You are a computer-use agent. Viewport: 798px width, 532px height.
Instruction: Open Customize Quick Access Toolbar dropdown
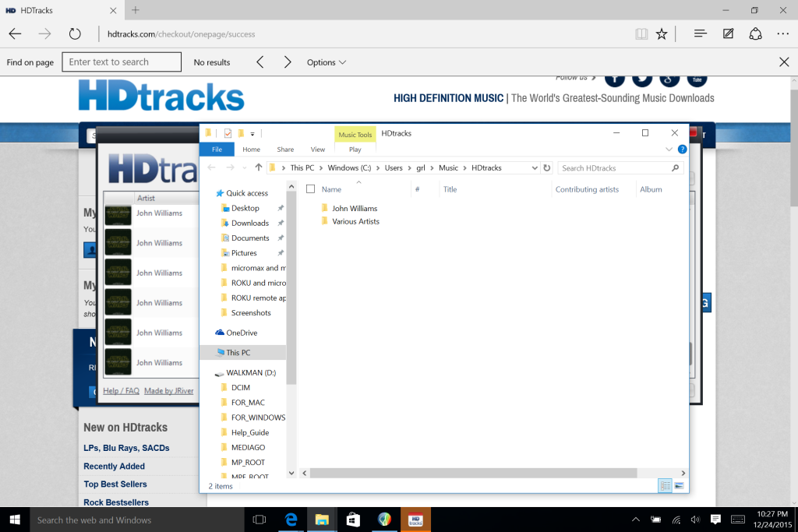tap(252, 134)
